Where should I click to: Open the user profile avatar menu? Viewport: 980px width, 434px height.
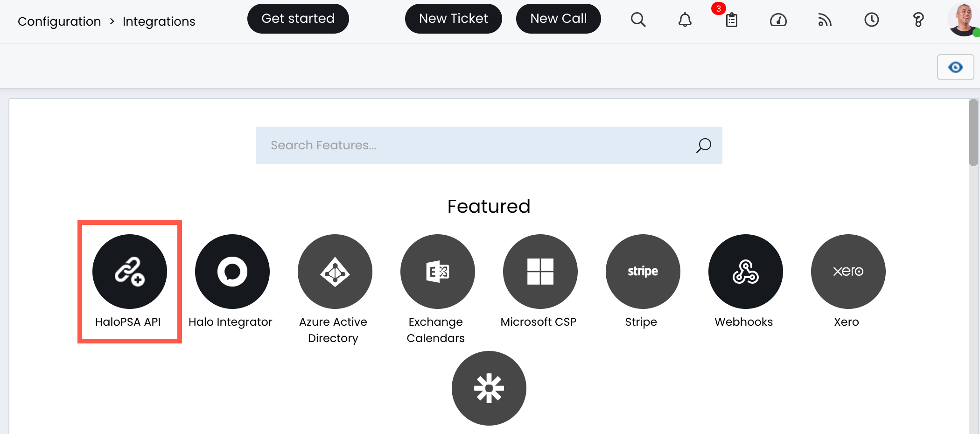tap(963, 20)
